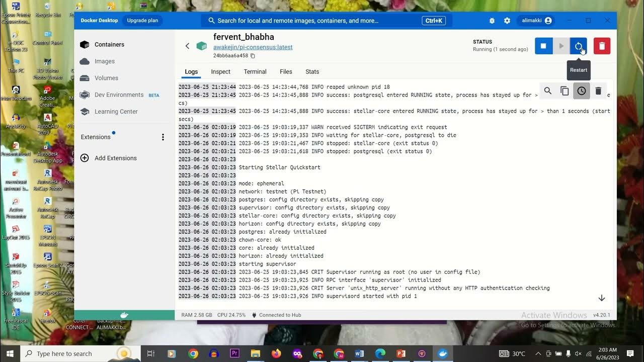
Task: Switch to the Stats tab
Action: pyautogui.click(x=312, y=72)
